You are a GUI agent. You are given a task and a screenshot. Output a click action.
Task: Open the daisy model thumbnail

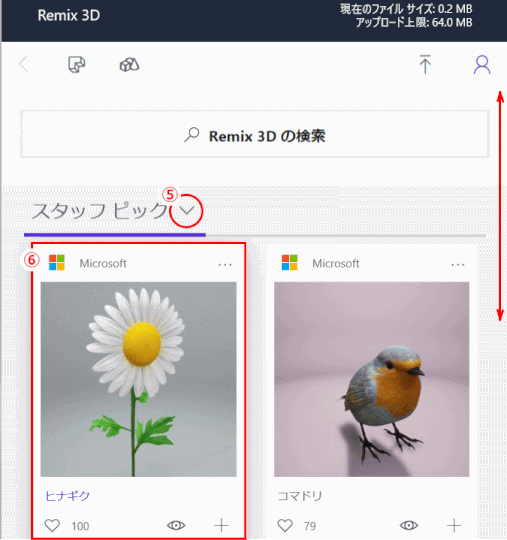click(138, 379)
